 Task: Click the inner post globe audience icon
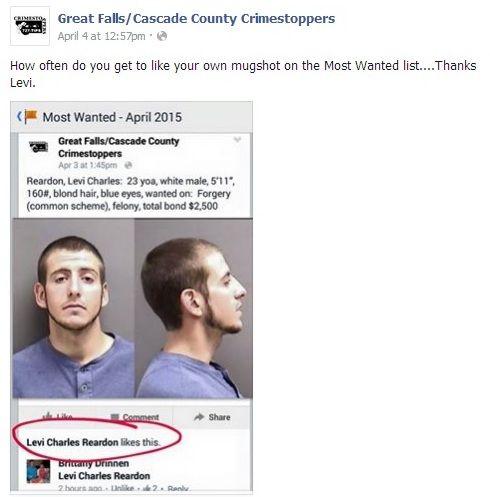tap(128, 165)
